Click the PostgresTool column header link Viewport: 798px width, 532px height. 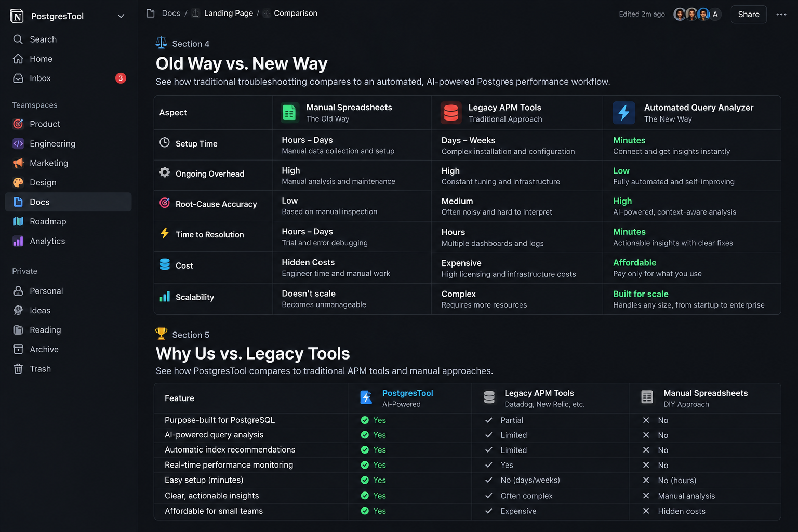[408, 393]
